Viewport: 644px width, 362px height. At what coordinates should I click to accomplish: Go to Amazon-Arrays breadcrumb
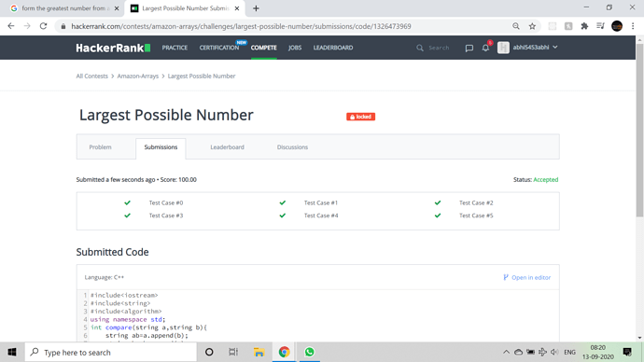click(137, 76)
